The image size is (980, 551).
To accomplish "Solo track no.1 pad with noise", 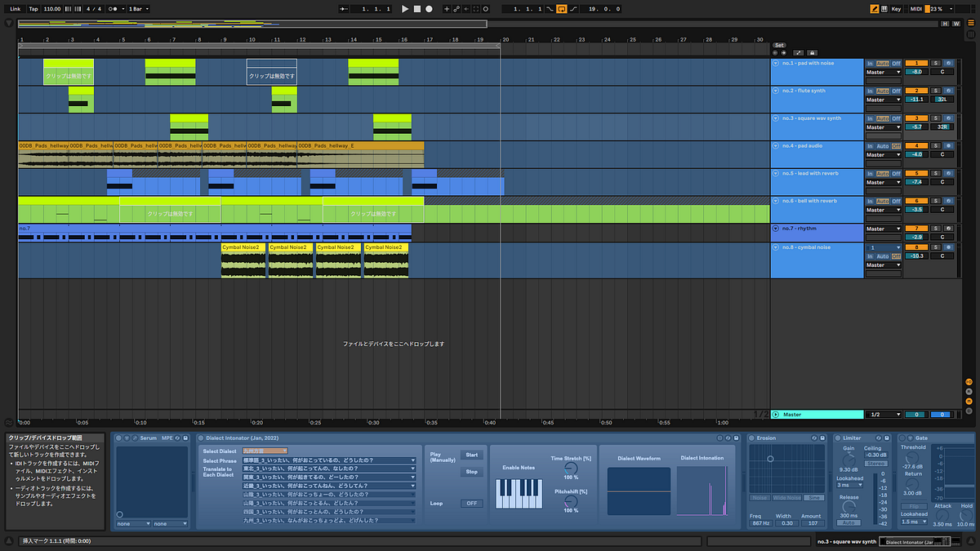I will coord(936,63).
